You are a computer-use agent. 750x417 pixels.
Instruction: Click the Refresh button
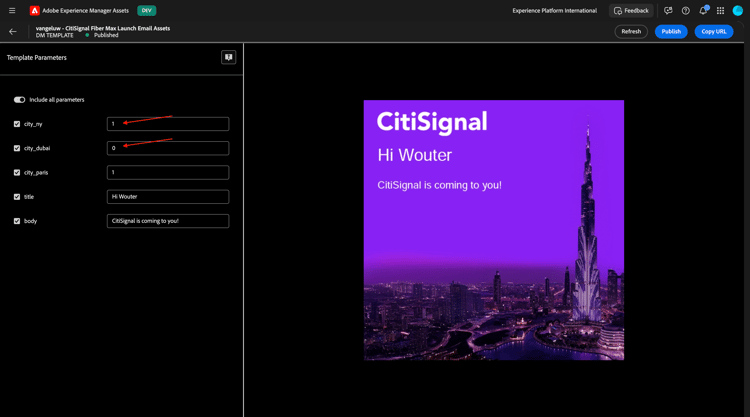(x=631, y=32)
